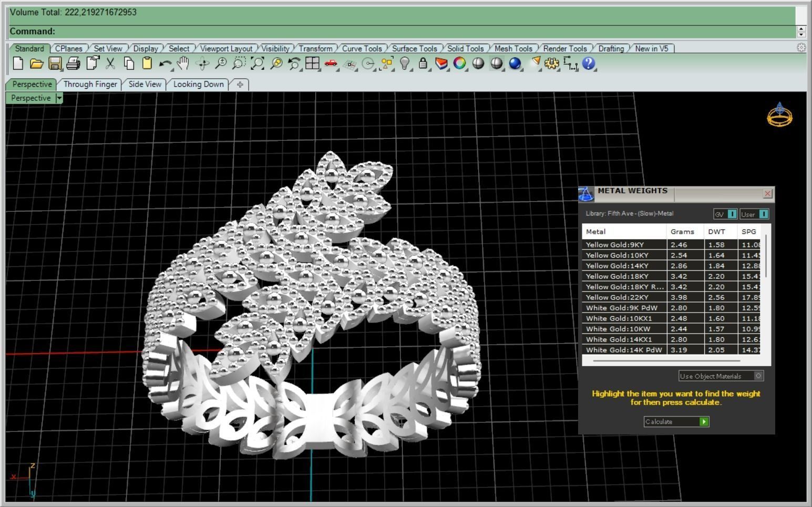
Task: Switch to the Side View viewport tab
Action: click(x=145, y=84)
